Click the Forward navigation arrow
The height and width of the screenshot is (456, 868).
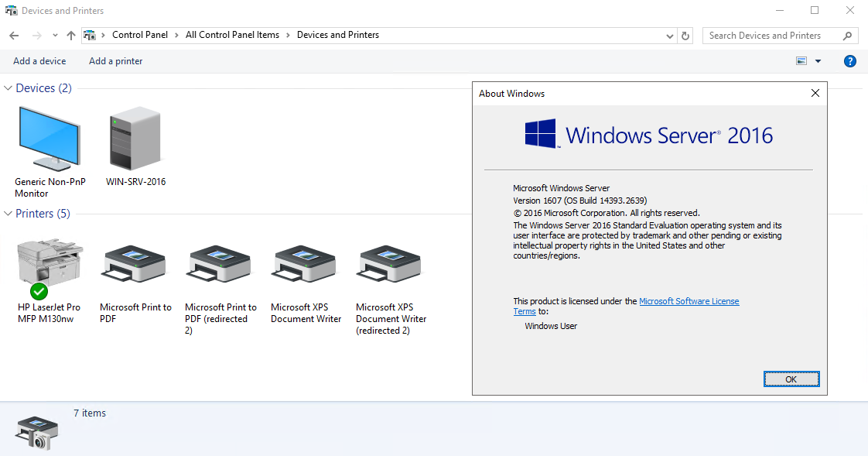pyautogui.click(x=36, y=36)
